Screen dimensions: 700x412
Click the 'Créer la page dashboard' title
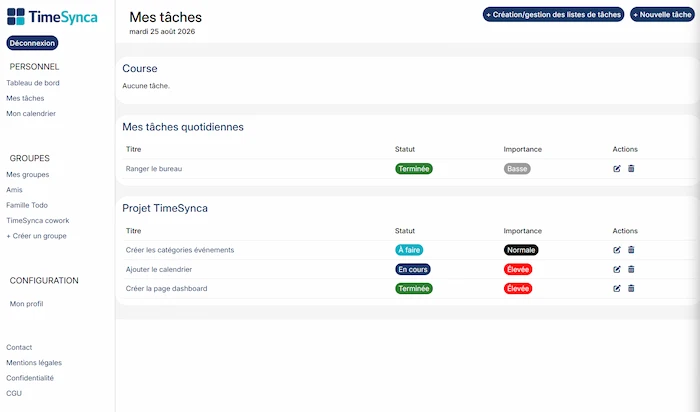167,288
